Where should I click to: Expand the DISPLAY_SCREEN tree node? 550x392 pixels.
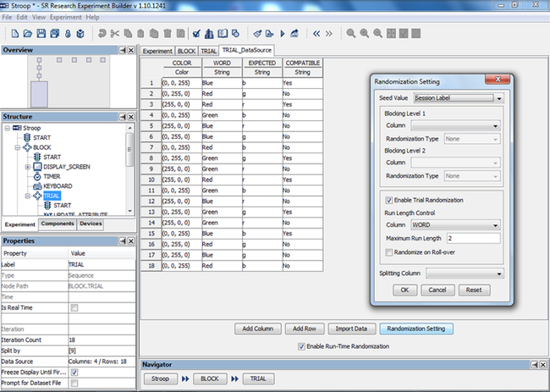(28, 167)
